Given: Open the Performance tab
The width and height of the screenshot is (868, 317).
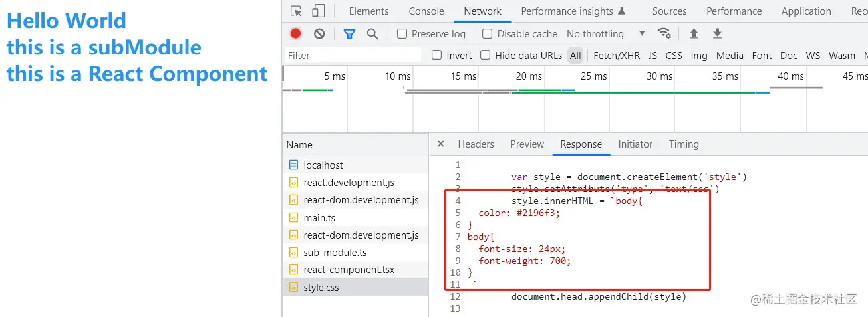Looking at the screenshot, I should tap(734, 11).
